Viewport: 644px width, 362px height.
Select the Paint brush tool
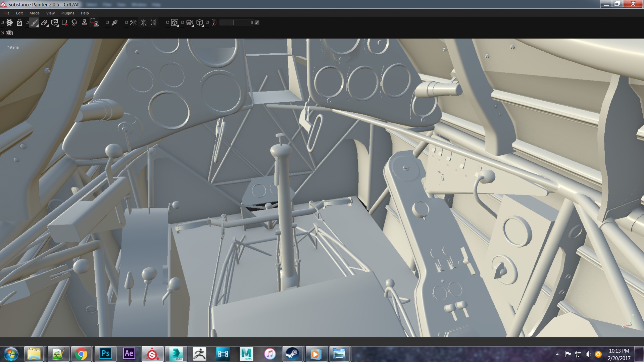point(34,22)
